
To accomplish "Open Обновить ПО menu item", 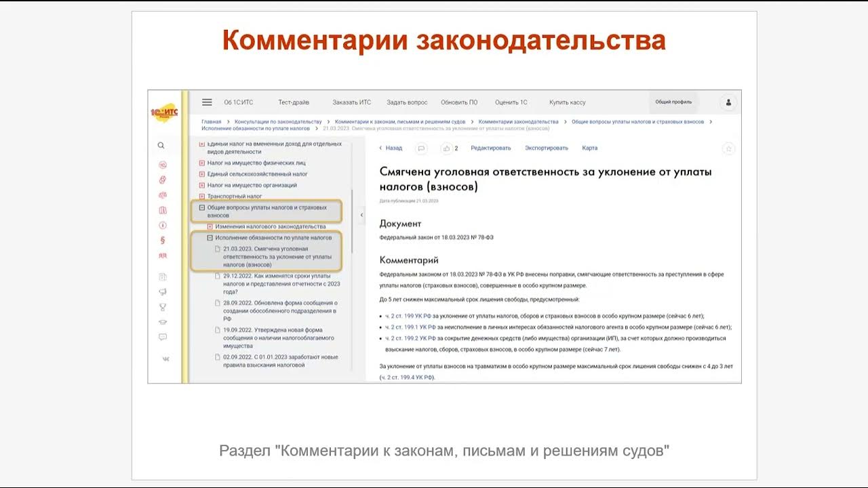I will 459,102.
